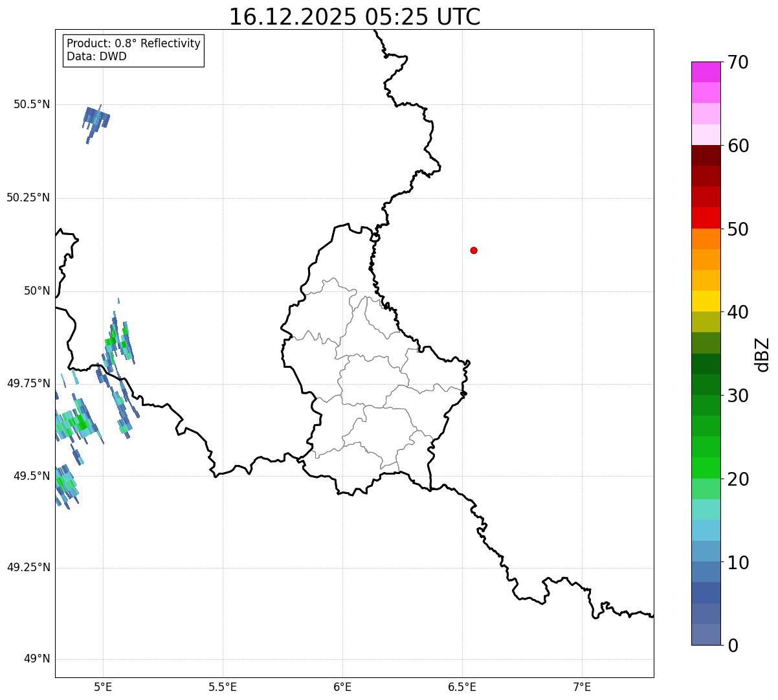Image resolution: width=778 pixels, height=700 pixels.
Task: Click the 'Data: DWD' label
Action: pos(96,56)
